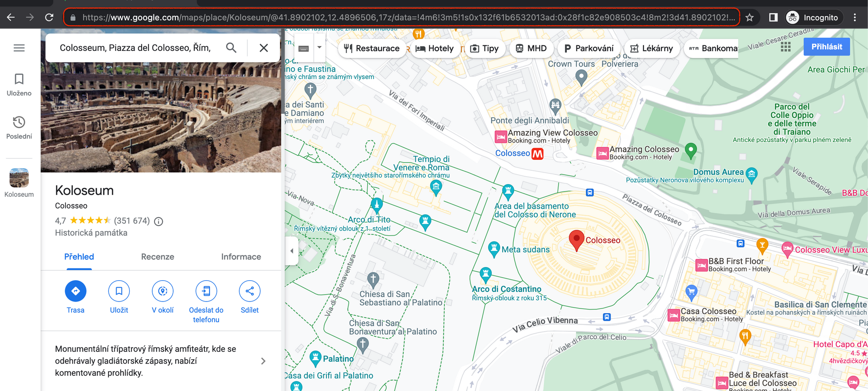Open Poslední recent history
The image size is (868, 391).
click(19, 128)
